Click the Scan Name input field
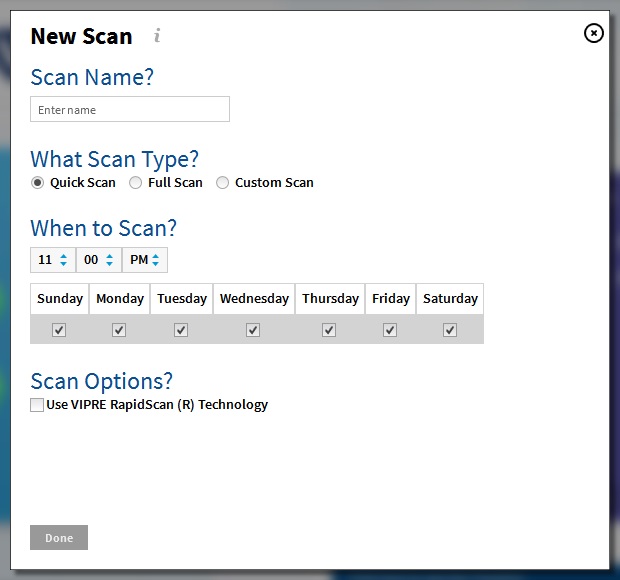 pos(130,109)
